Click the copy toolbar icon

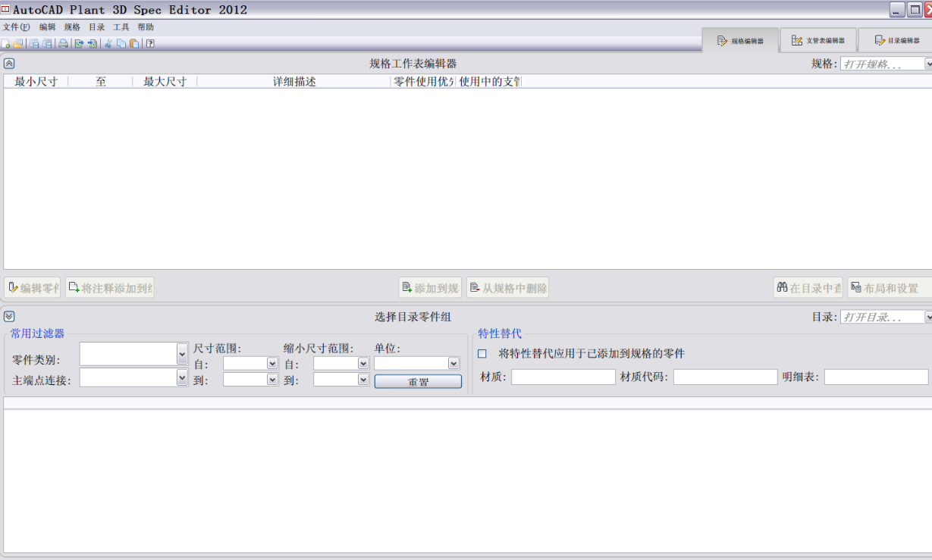pos(121,44)
